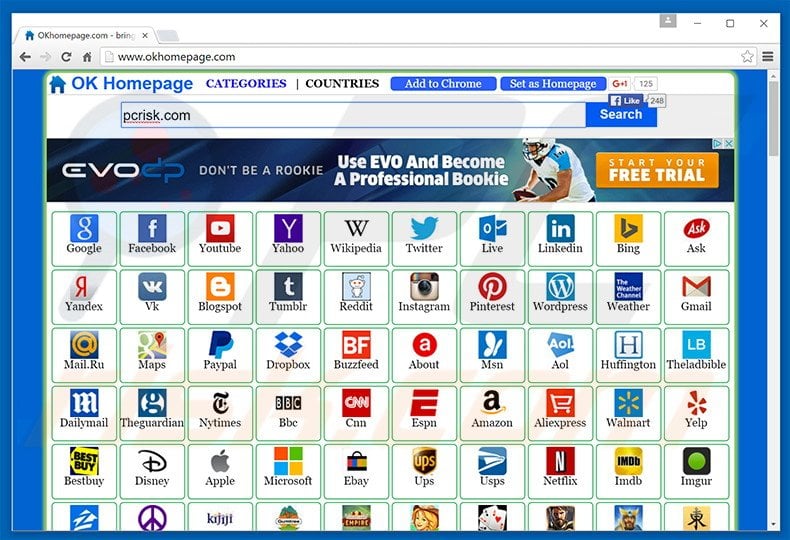
Task: Open the Microsoft tile
Action: pos(288,471)
